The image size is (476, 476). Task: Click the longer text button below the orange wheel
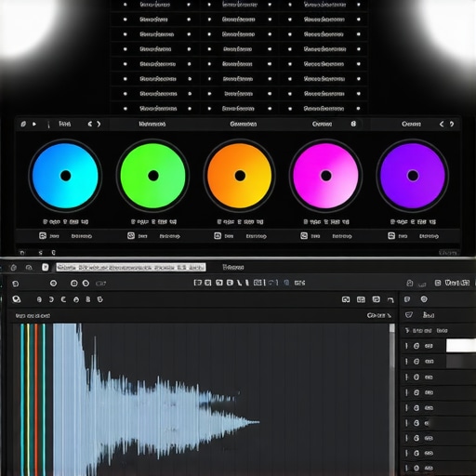click(x=256, y=236)
